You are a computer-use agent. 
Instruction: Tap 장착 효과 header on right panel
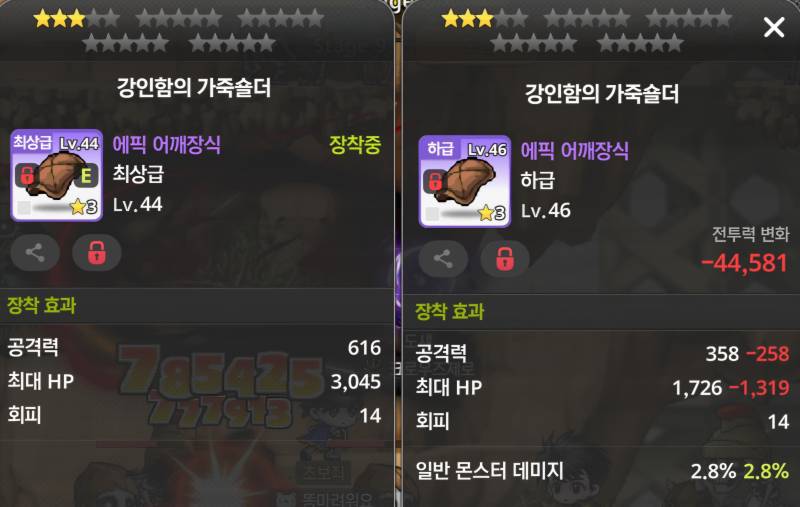point(449,311)
